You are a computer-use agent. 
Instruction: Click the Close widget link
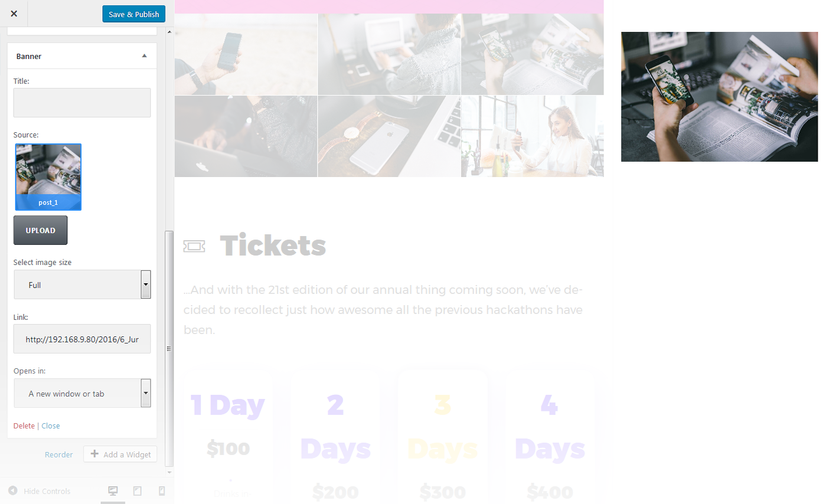coord(51,426)
